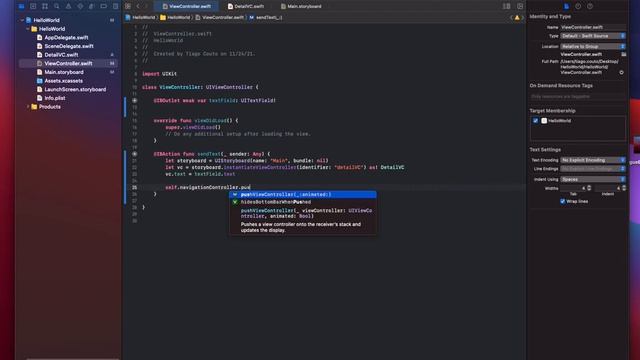Collapse the HelloWorld group folder
The height and width of the screenshot is (360, 640).
(28, 29)
